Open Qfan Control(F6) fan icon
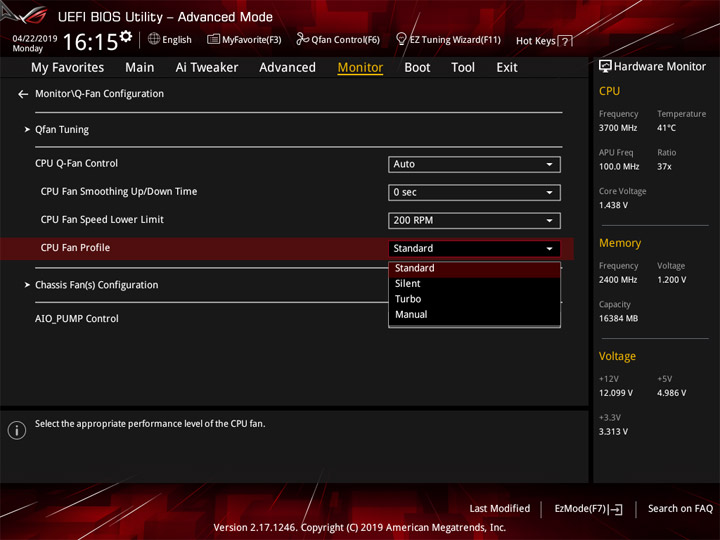Viewport: 720px width, 540px height. click(x=302, y=39)
